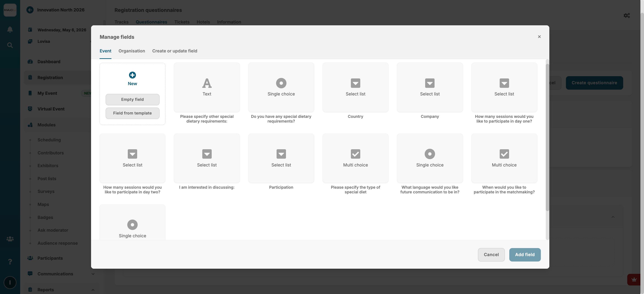
Task: Open notifications bell in left rail
Action: 10,30
